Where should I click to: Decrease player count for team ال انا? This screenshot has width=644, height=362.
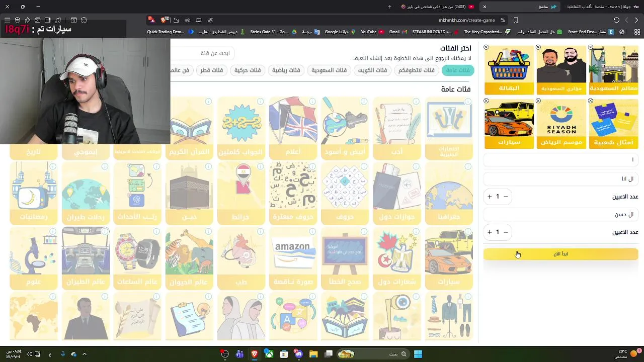click(506, 197)
